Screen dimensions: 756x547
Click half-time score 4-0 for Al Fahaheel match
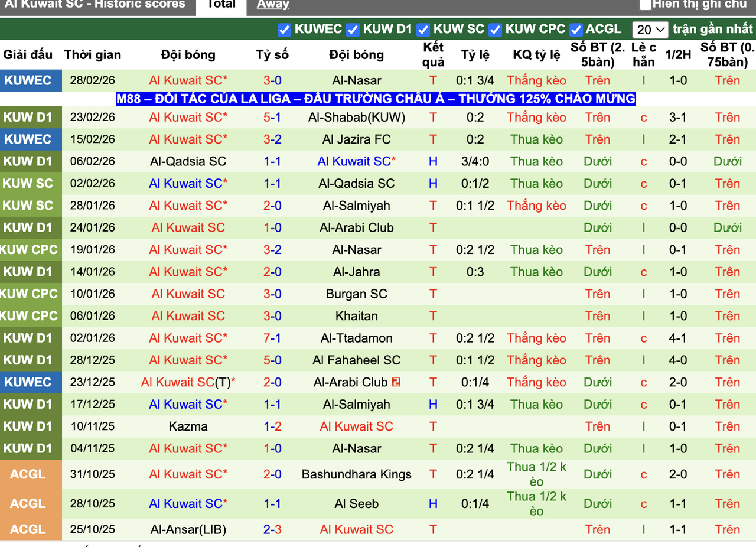678,360
